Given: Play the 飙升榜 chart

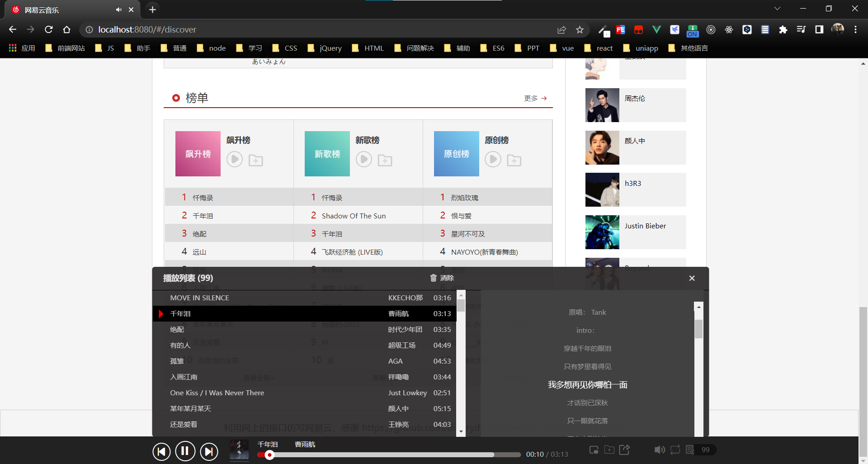Looking at the screenshot, I should tap(235, 159).
